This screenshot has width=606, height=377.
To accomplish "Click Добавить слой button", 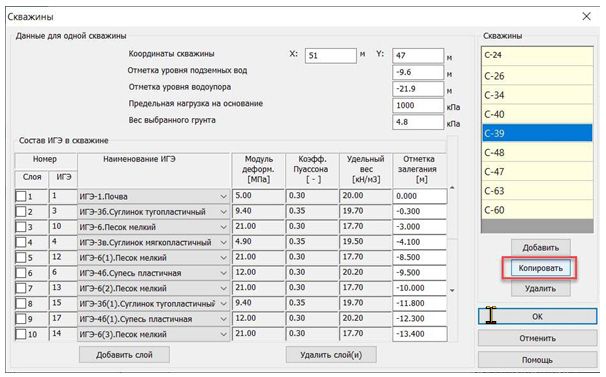I will (124, 355).
